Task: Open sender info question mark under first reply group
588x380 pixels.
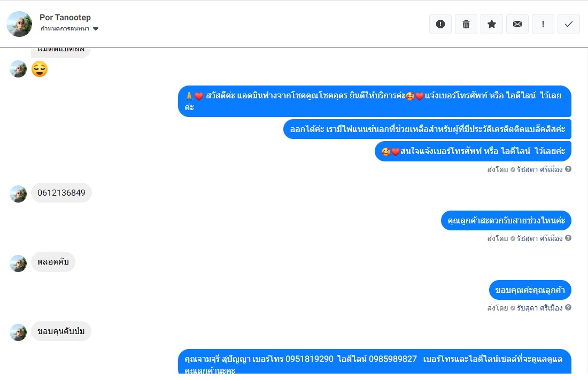Action: [568, 169]
